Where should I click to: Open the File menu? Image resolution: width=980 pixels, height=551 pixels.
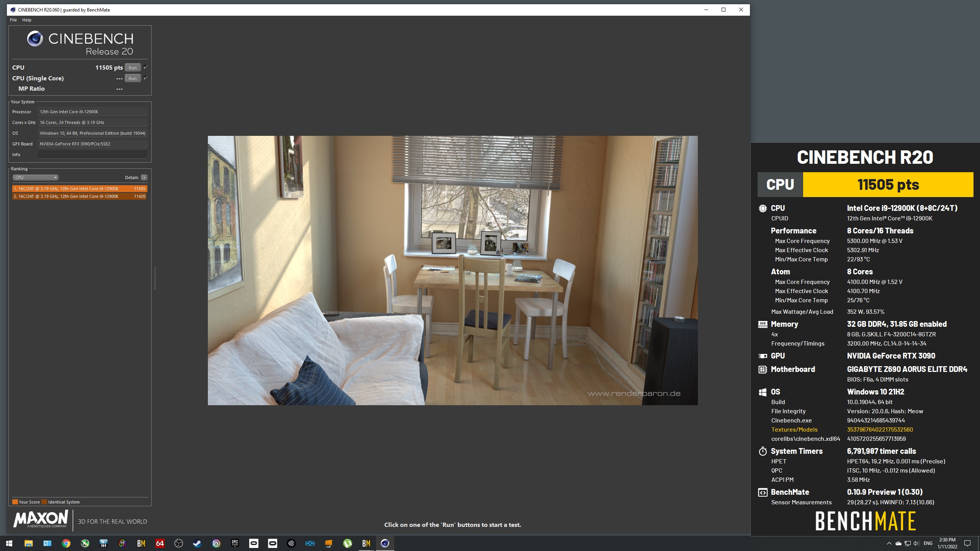[x=13, y=20]
